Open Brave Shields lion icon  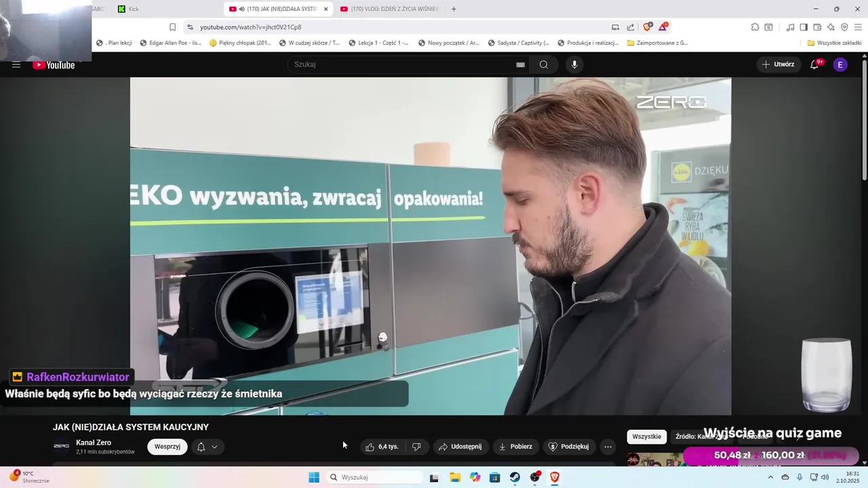pyautogui.click(x=648, y=27)
